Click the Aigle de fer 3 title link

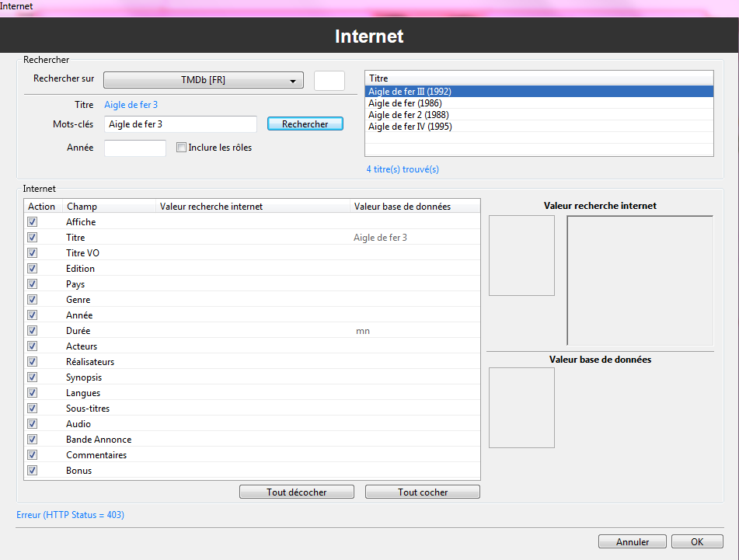pyautogui.click(x=131, y=105)
